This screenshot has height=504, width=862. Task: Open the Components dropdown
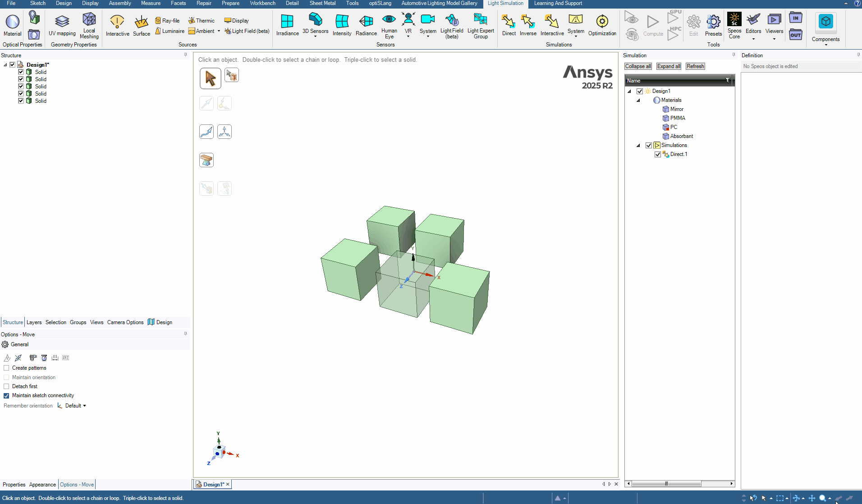point(825,45)
